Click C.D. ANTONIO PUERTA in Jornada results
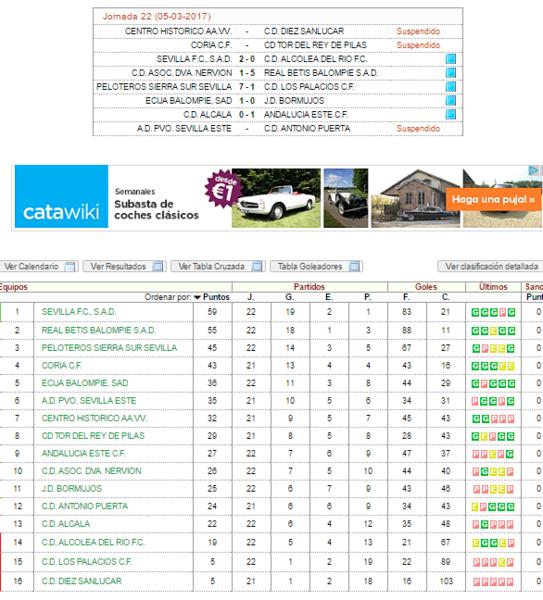 307,129
